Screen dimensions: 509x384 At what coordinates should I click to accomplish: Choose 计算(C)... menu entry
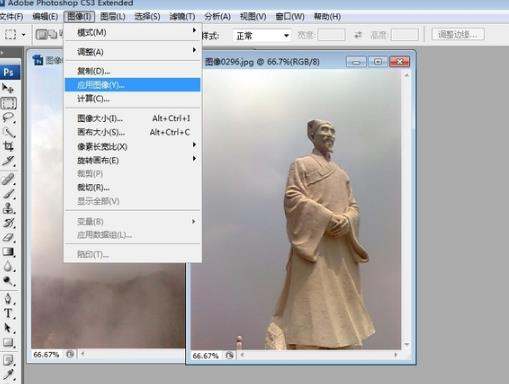[x=133, y=99]
